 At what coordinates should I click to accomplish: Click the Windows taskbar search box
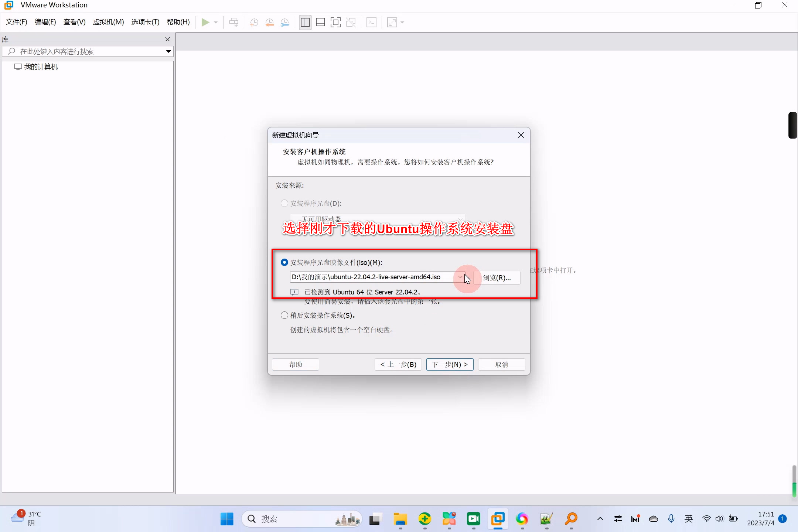[x=301, y=519]
